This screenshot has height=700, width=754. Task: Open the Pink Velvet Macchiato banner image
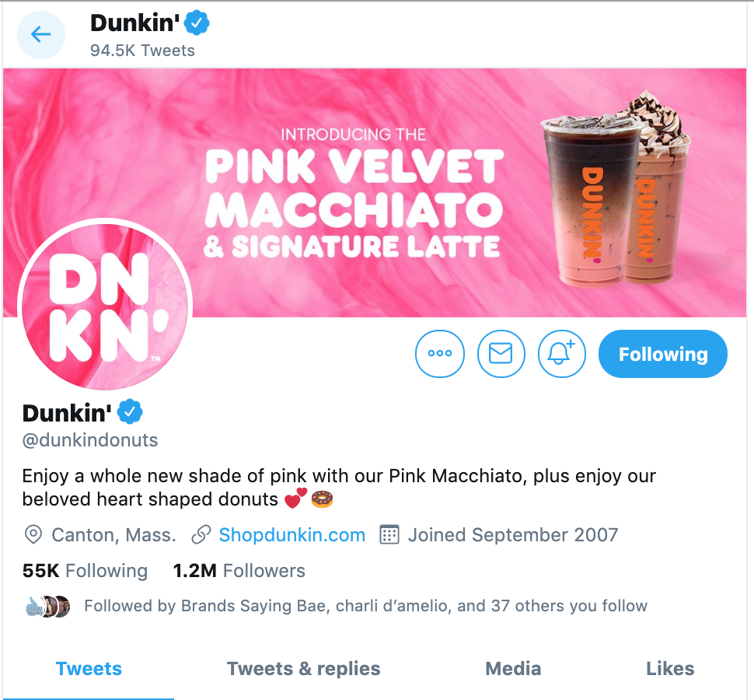375,192
